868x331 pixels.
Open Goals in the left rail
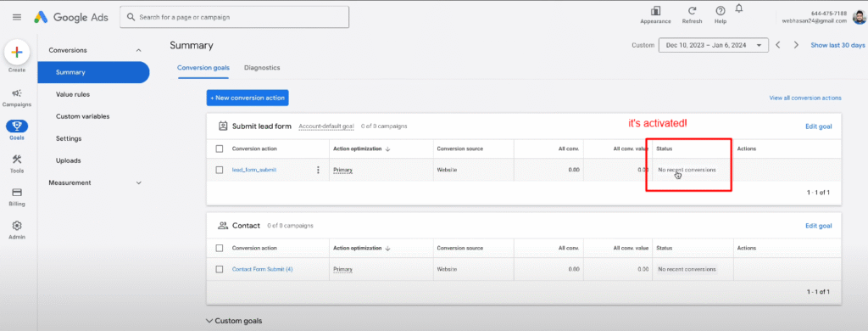(x=17, y=131)
